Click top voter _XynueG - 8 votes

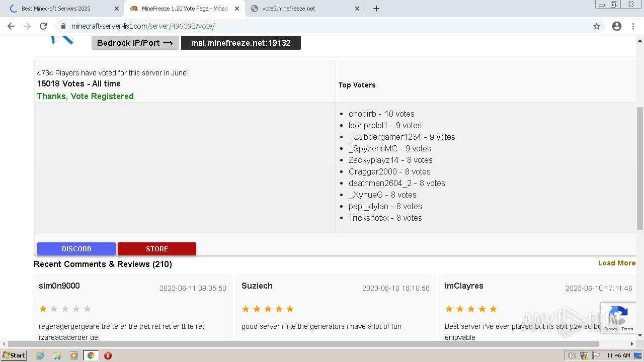tap(382, 195)
